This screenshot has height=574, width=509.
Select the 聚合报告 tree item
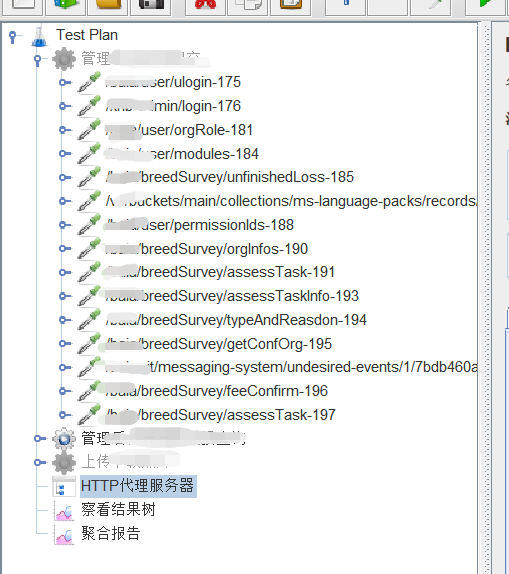pyautogui.click(x=111, y=533)
